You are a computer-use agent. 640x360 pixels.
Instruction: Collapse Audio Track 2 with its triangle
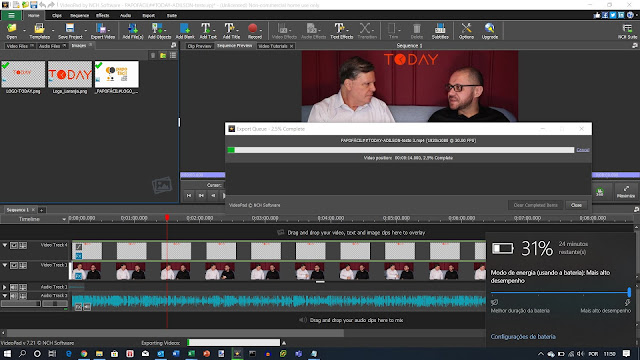pos(5,296)
